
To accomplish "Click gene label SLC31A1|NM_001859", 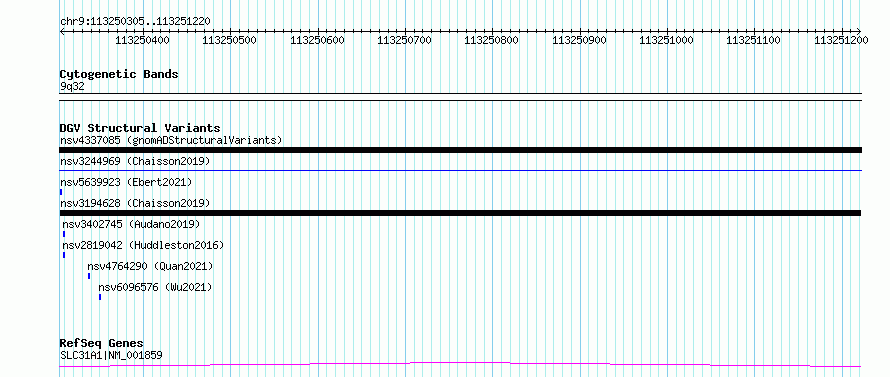I will coord(111,355).
